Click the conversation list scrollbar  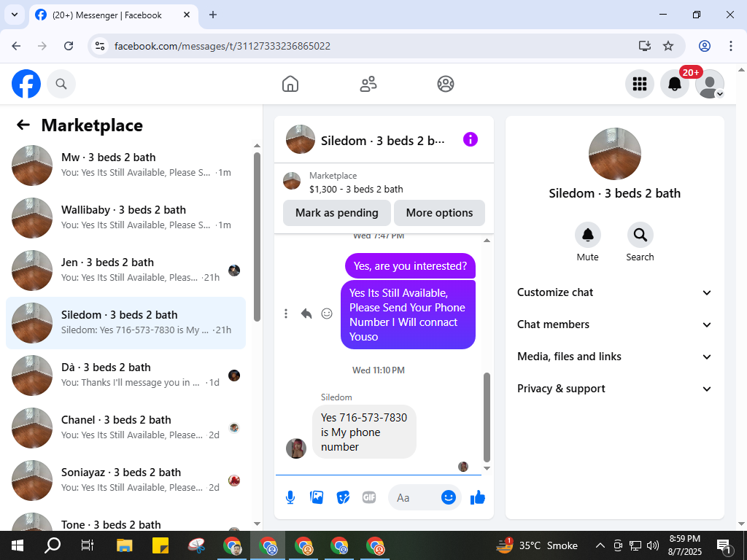(258, 237)
